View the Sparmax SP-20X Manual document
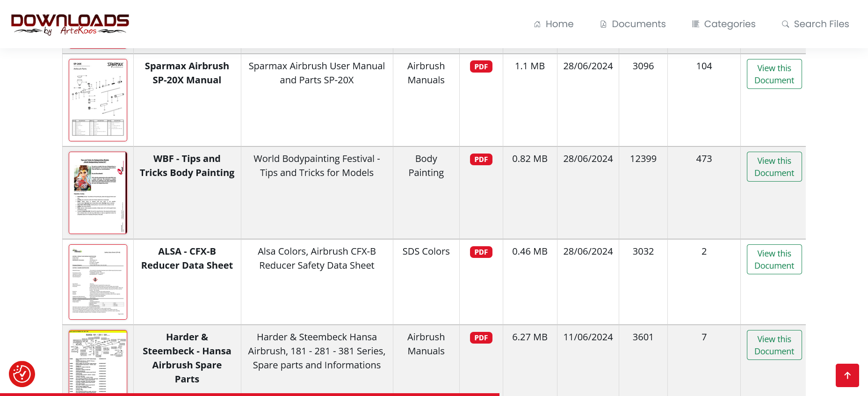 [774, 74]
